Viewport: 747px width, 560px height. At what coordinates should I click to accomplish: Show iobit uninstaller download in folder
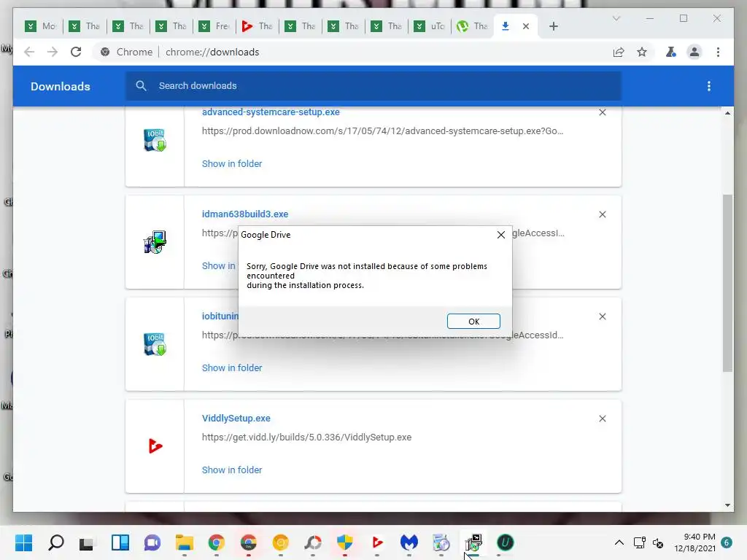click(x=232, y=368)
